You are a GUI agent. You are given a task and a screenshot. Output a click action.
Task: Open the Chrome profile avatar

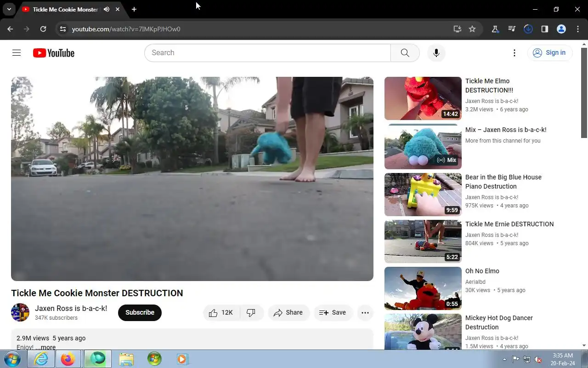pyautogui.click(x=561, y=29)
